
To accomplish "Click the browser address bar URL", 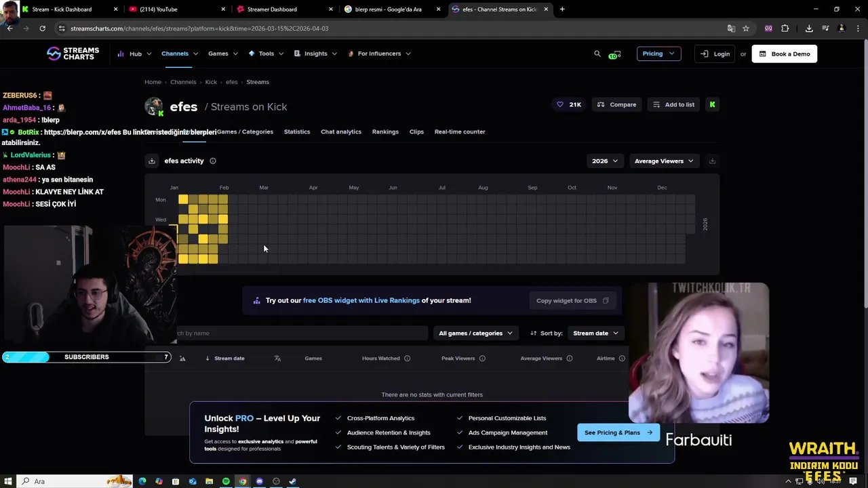I will point(199,28).
